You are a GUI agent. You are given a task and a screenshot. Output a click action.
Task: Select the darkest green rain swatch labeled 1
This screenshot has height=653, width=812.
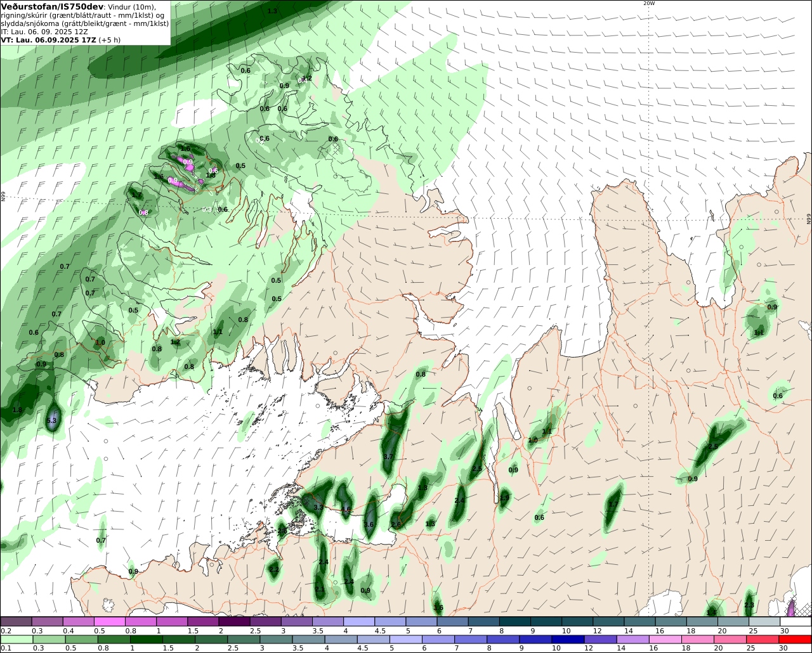coord(146,640)
